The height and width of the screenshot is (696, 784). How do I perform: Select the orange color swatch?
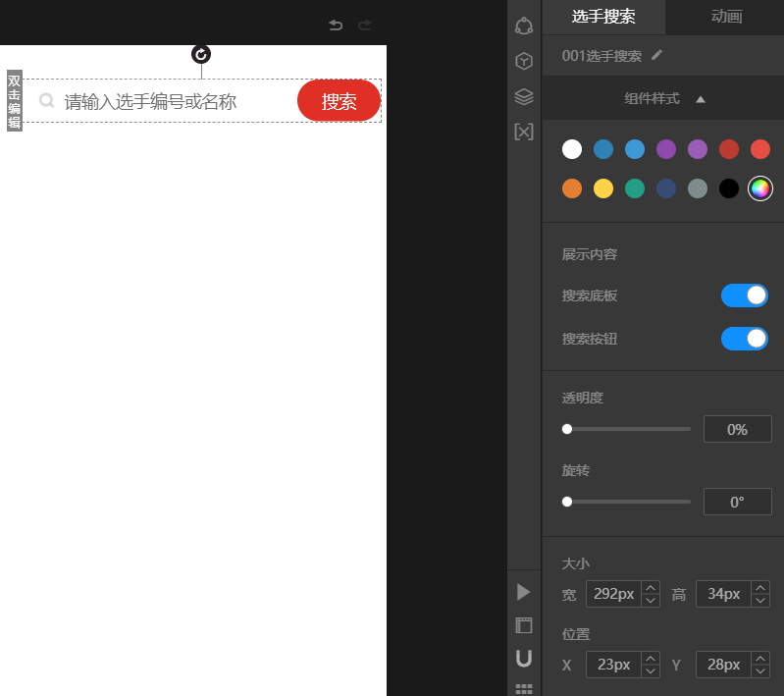click(571, 188)
